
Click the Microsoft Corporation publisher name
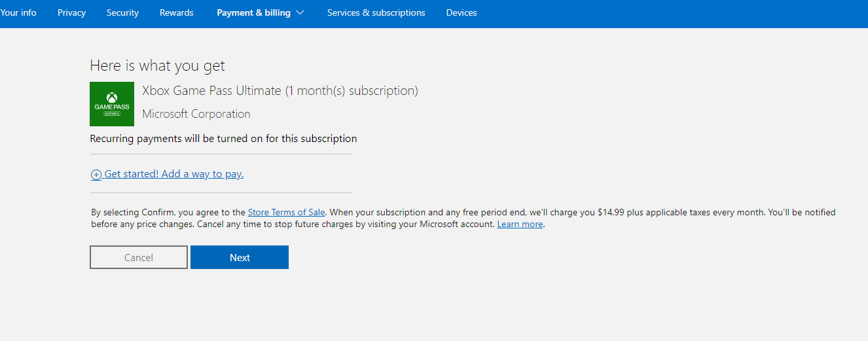[x=196, y=114]
